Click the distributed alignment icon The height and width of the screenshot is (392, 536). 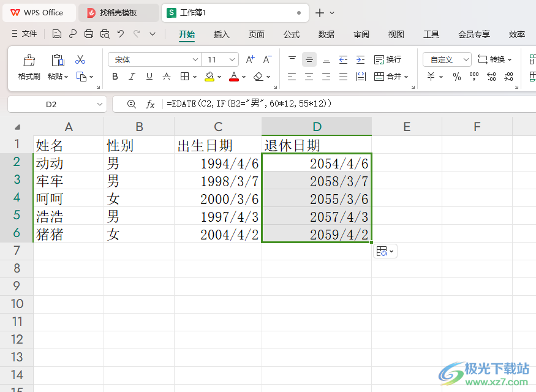point(361,77)
